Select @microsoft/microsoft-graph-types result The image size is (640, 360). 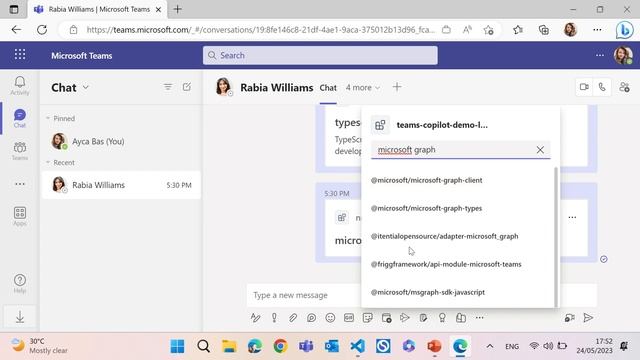426,208
